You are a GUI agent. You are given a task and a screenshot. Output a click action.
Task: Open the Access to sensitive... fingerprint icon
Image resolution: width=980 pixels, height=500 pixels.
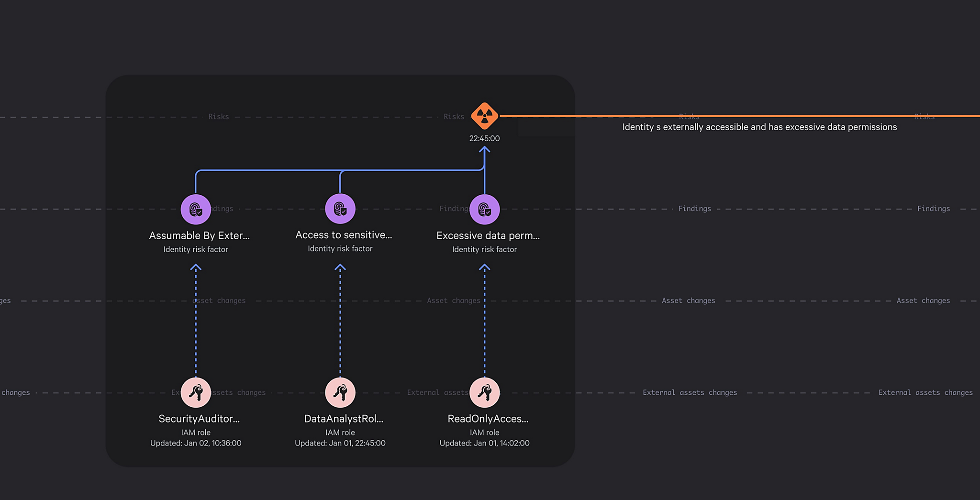340,209
